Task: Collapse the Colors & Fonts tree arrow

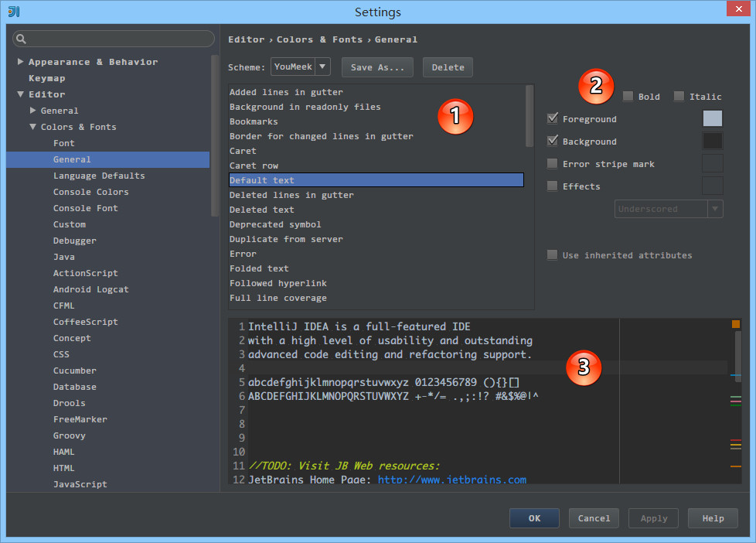Action: (x=32, y=127)
